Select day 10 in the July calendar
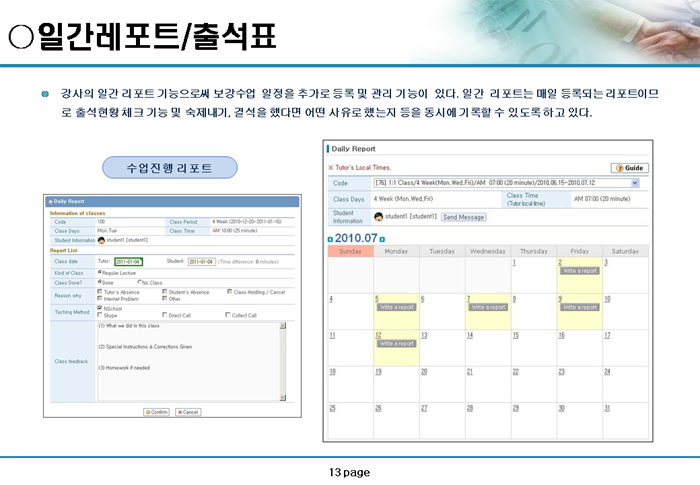 (x=607, y=299)
